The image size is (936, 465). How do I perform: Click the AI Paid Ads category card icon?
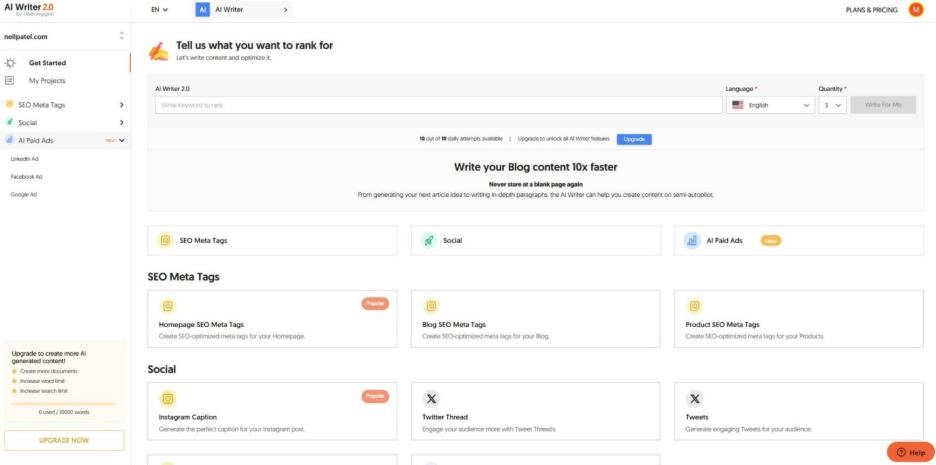pyautogui.click(x=692, y=241)
